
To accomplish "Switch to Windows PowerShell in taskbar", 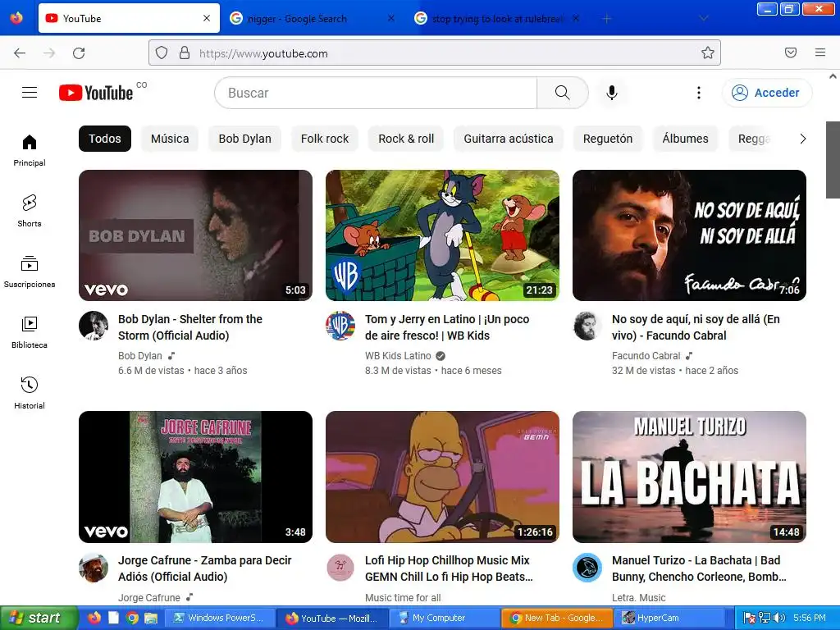I will coord(219,618).
